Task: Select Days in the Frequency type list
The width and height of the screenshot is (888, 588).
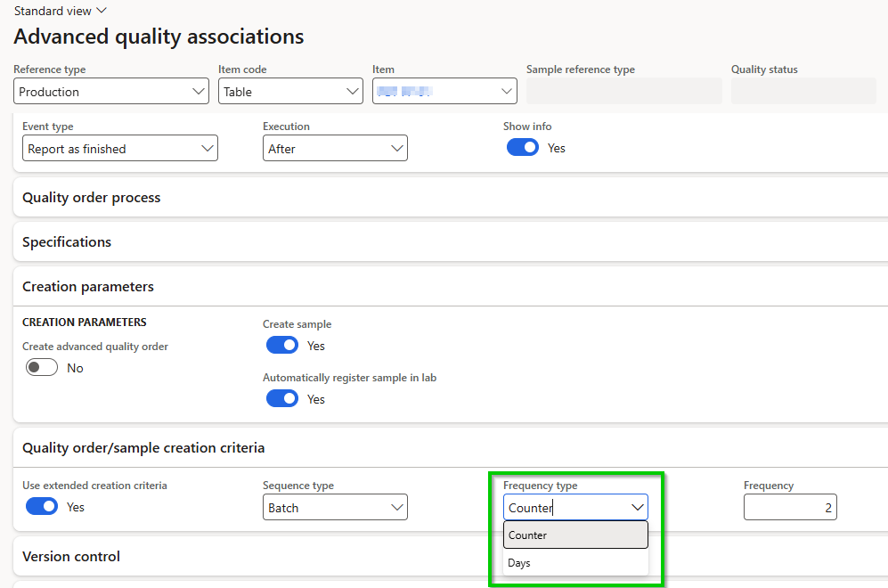Action: tap(574, 562)
